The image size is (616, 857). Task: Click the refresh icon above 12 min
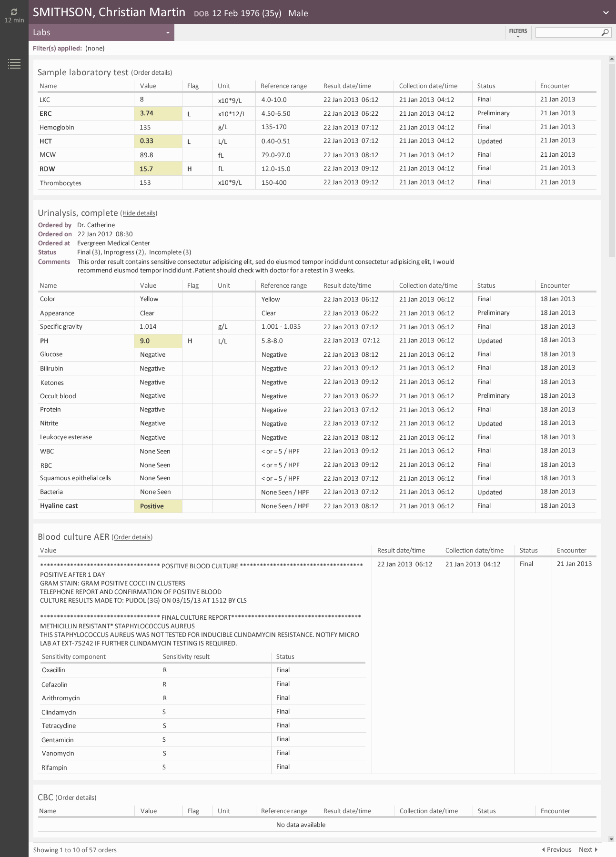click(14, 12)
